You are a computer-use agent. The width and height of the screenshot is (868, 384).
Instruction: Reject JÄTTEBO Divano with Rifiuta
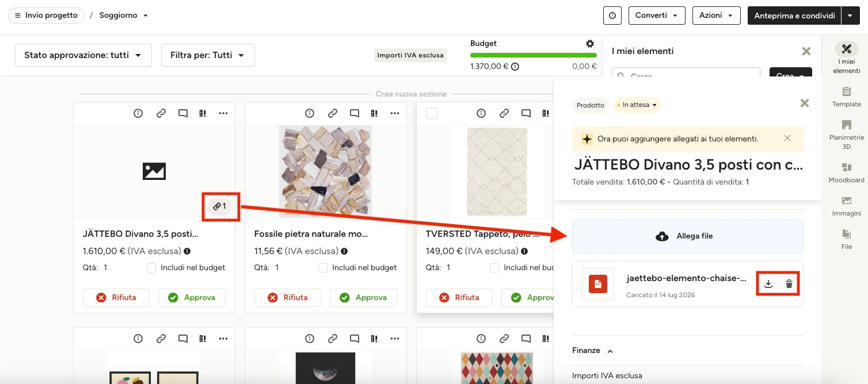coord(116,298)
